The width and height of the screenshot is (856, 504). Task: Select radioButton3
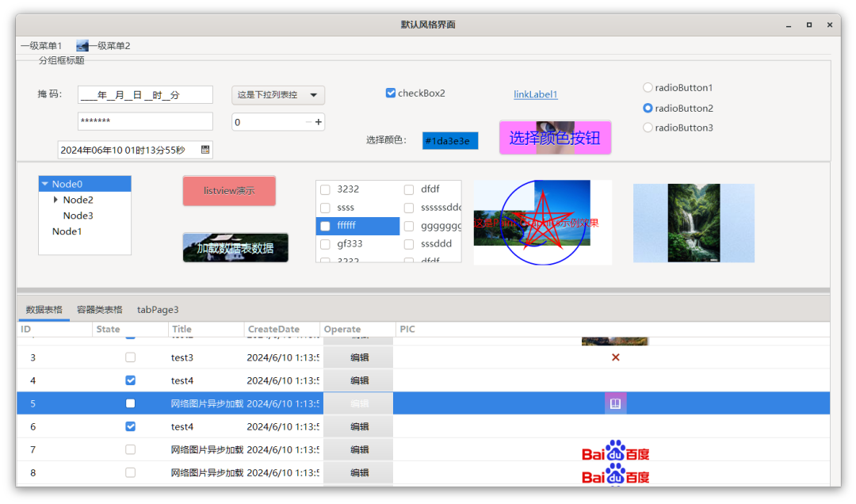click(x=648, y=128)
